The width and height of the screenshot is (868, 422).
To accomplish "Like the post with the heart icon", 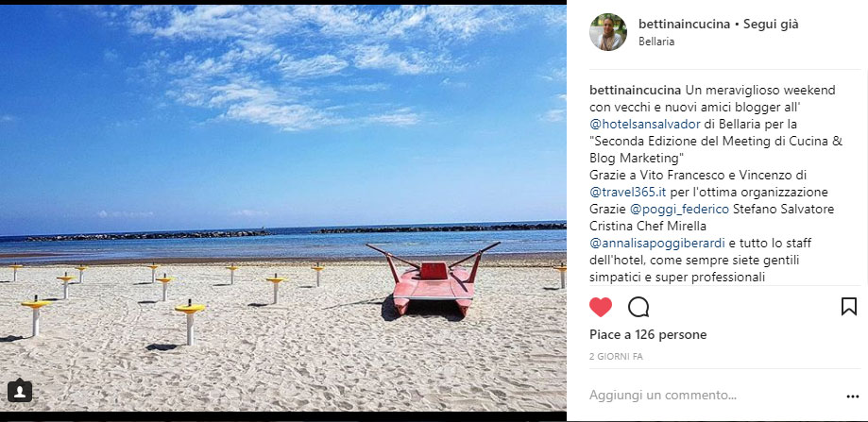I will (x=601, y=307).
